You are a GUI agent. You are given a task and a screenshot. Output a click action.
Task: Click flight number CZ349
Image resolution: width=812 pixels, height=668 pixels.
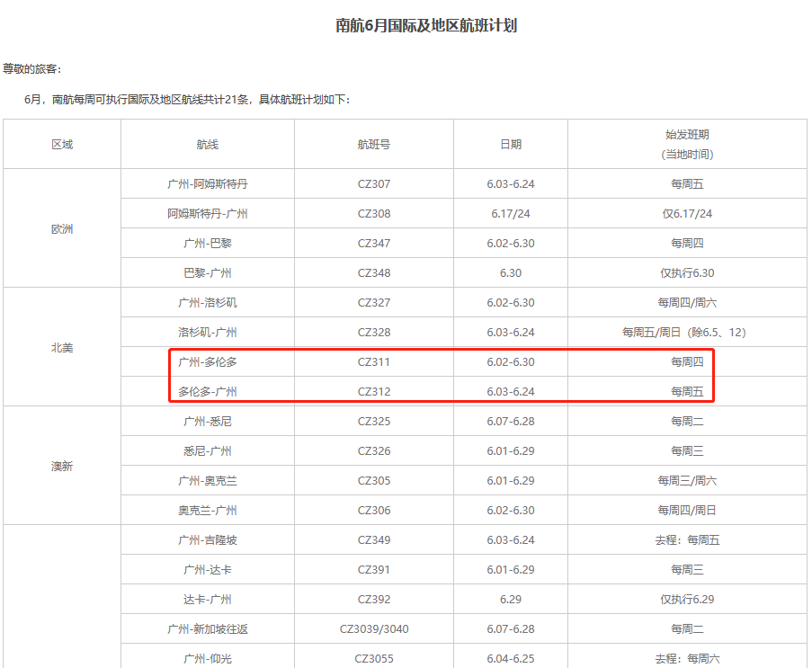[374, 540]
